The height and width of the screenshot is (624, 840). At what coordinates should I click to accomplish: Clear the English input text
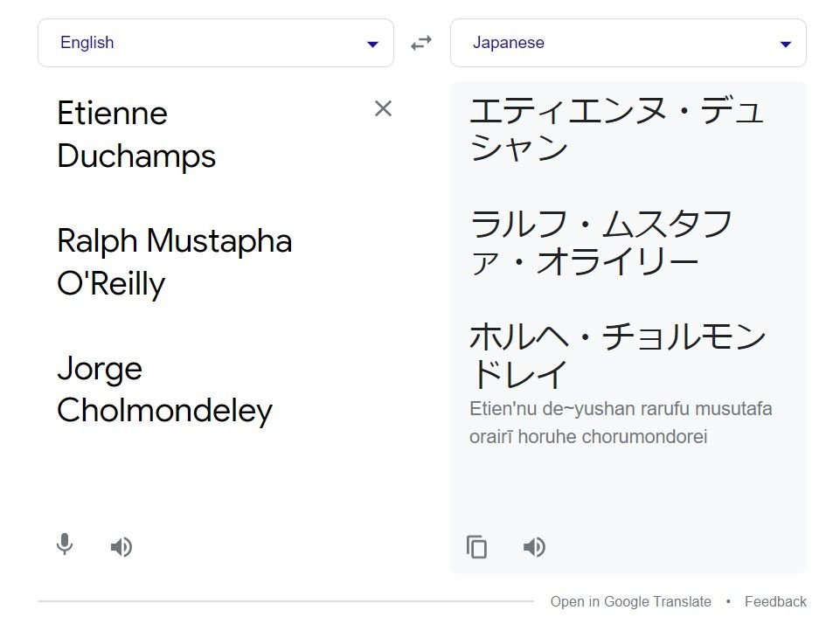coord(383,108)
